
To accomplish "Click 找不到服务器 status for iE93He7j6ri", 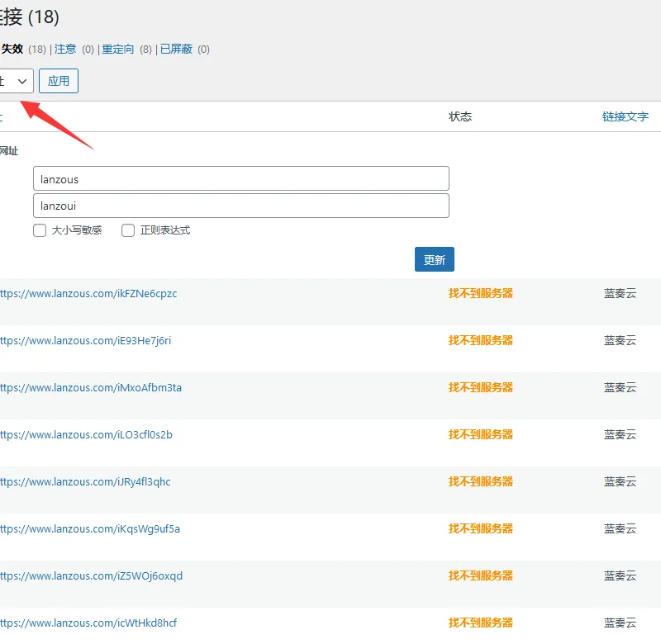I will point(481,341).
